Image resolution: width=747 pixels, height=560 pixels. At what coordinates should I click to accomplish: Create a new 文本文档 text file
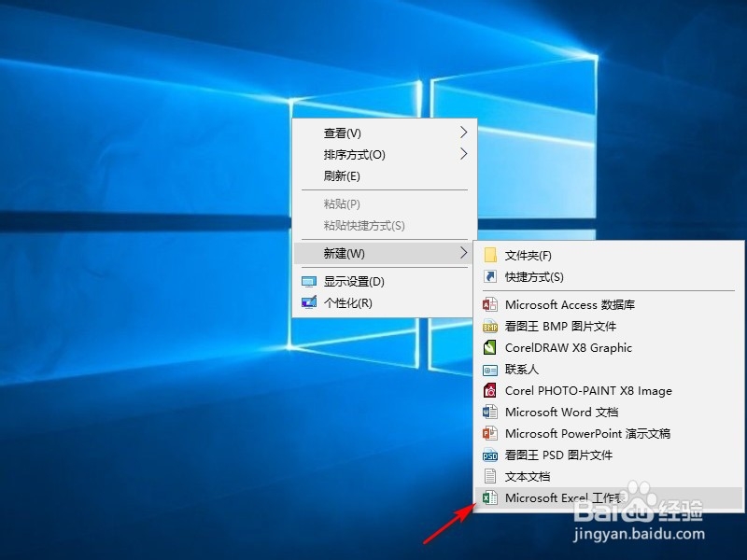[x=609, y=476]
